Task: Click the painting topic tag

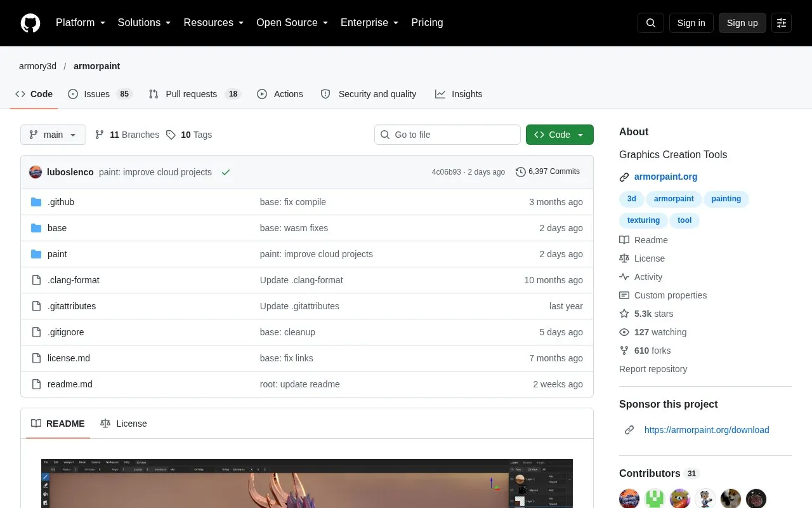Action: coord(726,199)
